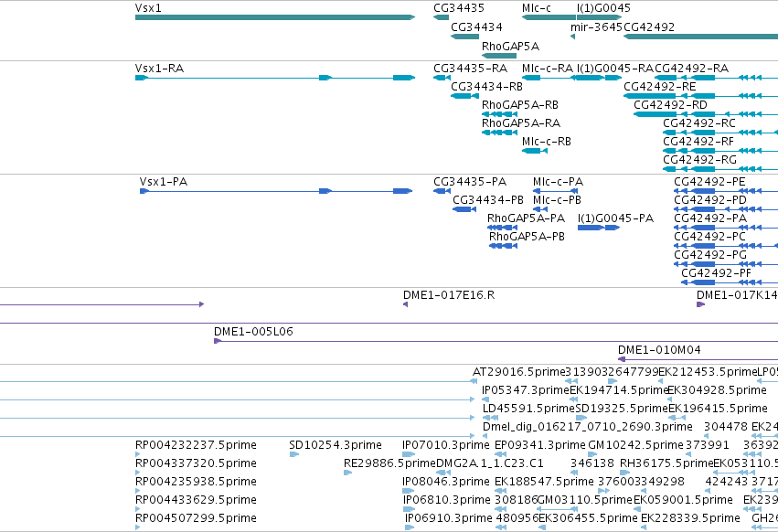Click the SD19325.5prime EST label

click(621, 409)
